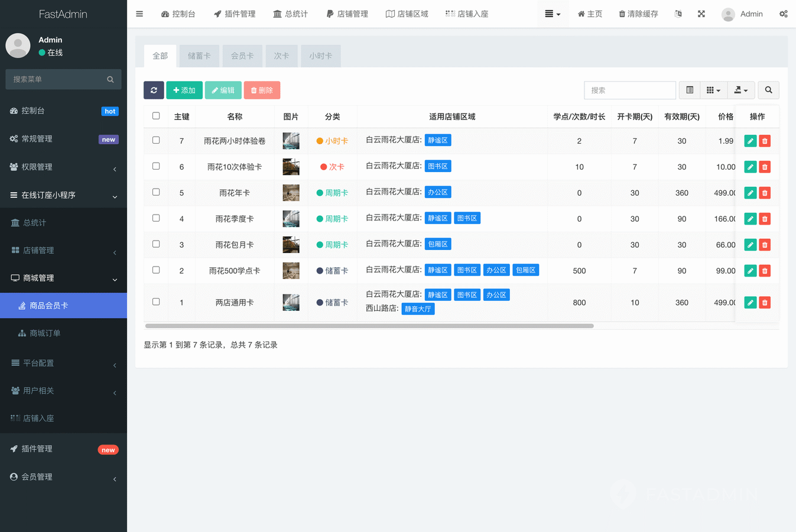The width and height of the screenshot is (796, 532).
Task: Click the red delete icon for 雨花季度卡
Action: pyautogui.click(x=765, y=219)
